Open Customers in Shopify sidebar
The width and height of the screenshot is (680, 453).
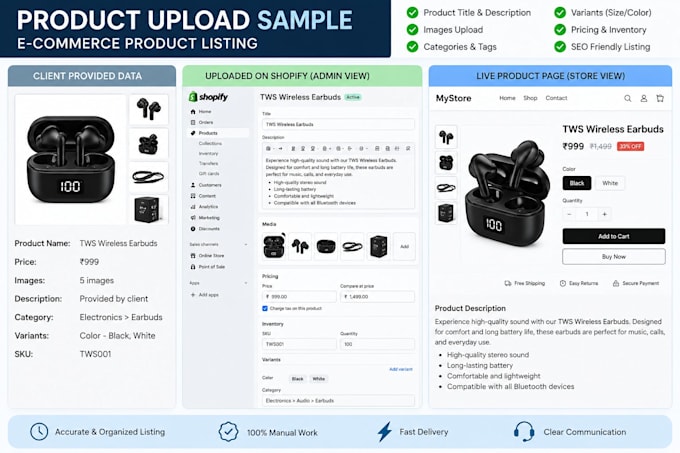206,185
